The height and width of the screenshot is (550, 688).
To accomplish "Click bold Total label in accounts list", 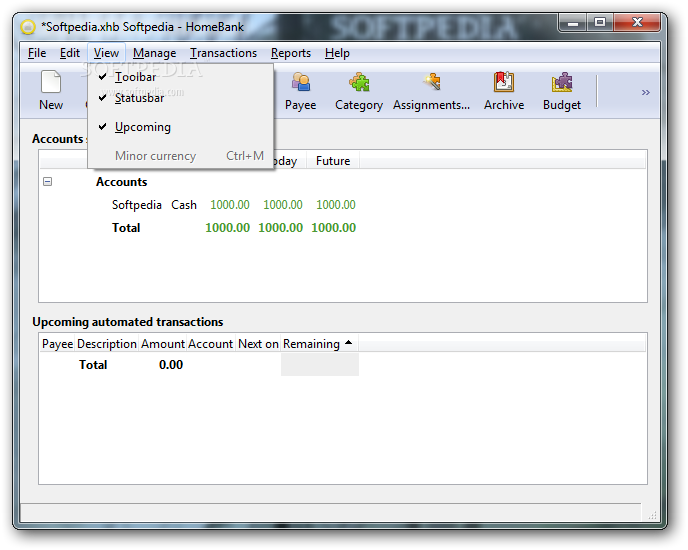I will [x=126, y=228].
